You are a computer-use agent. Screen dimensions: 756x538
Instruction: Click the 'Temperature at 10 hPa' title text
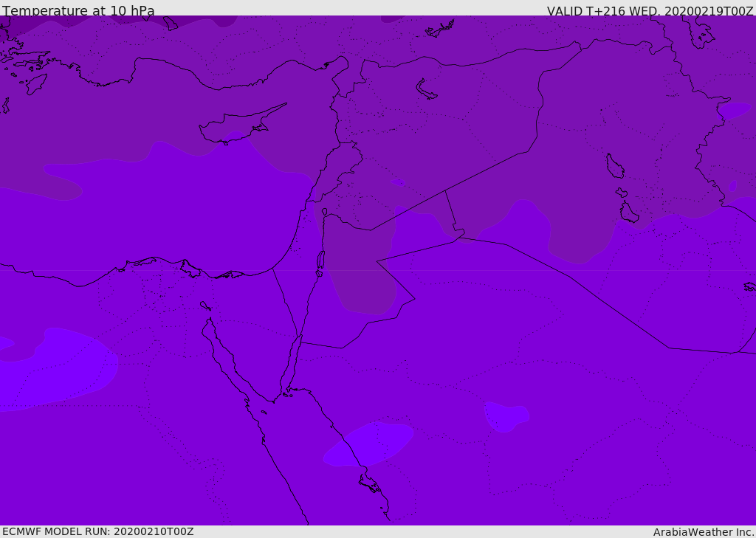(x=78, y=10)
